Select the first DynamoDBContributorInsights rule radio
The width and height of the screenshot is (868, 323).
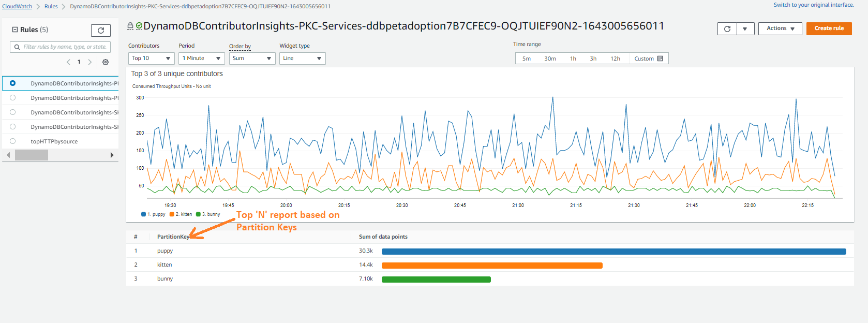point(12,83)
